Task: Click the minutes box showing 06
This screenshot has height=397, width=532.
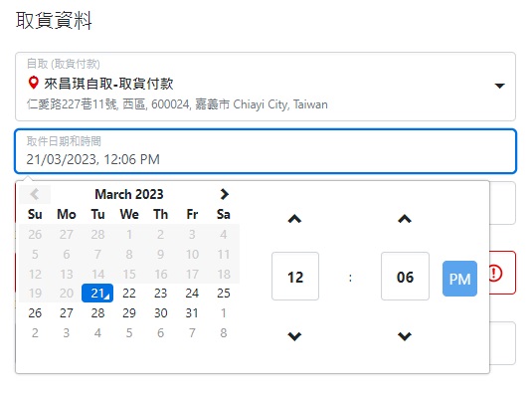Action: (x=405, y=276)
